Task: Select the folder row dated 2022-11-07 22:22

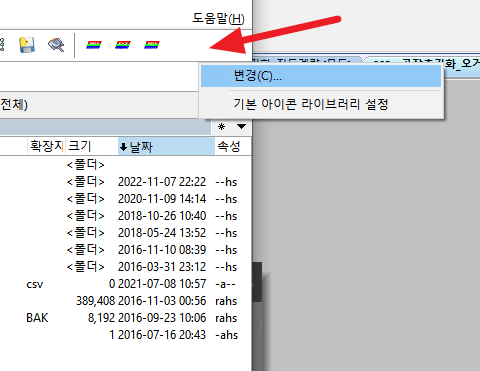Action: click(x=125, y=182)
